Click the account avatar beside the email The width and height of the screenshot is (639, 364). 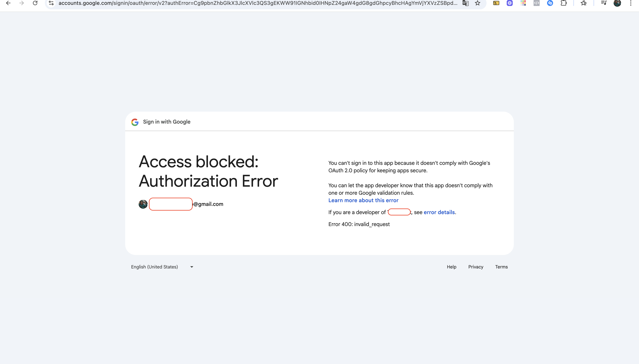pos(143,204)
